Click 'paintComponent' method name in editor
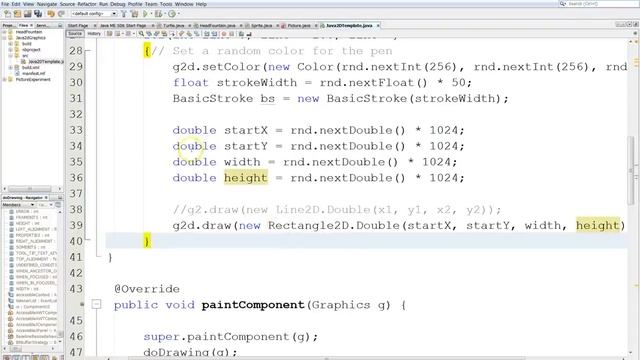Image resolution: width=640 pixels, height=360 pixels. click(x=253, y=305)
